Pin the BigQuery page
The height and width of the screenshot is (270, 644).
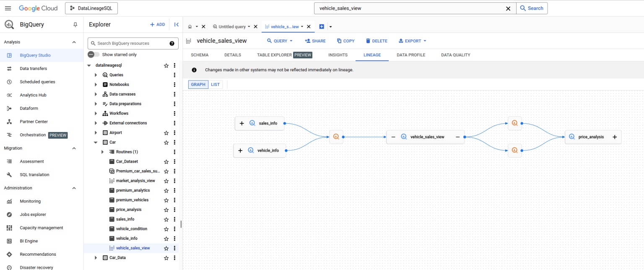75,24
